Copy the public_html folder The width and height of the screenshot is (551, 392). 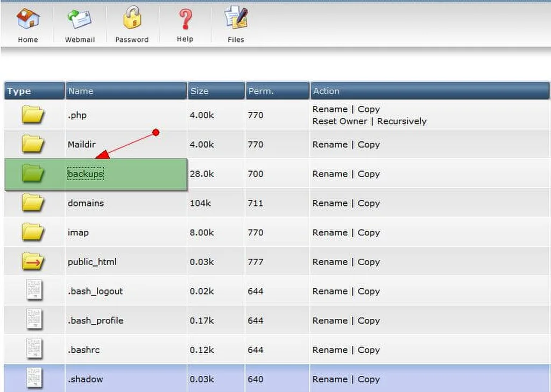[x=369, y=262]
